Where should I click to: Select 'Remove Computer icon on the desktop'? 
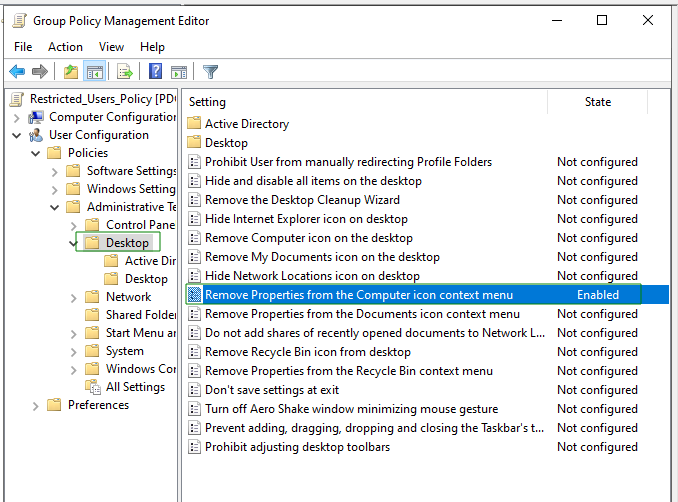click(309, 238)
